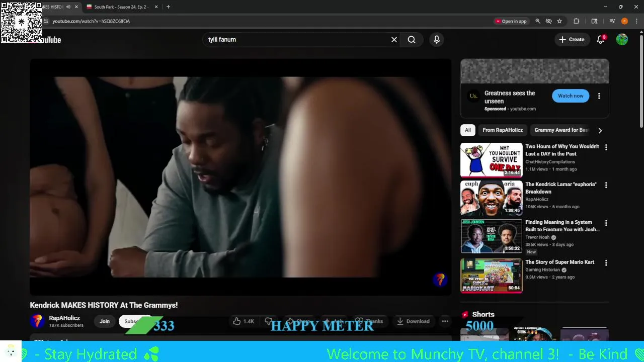Open the browser extensions puzzle icon

pos(577,21)
